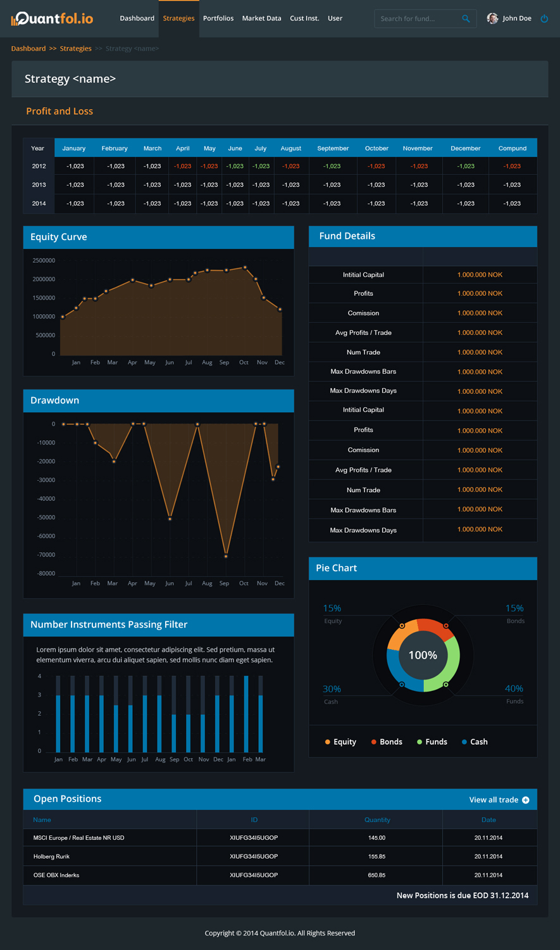Screen dimensions: 560x950
Task: Click the power logout icon
Action: pos(544,18)
